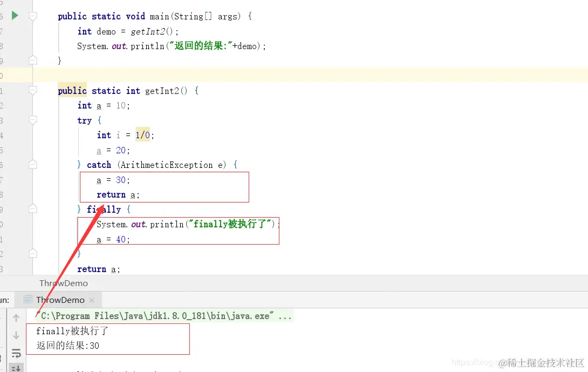Collapse getInt2 method fold marker
This screenshot has width=588, height=372.
33,91
